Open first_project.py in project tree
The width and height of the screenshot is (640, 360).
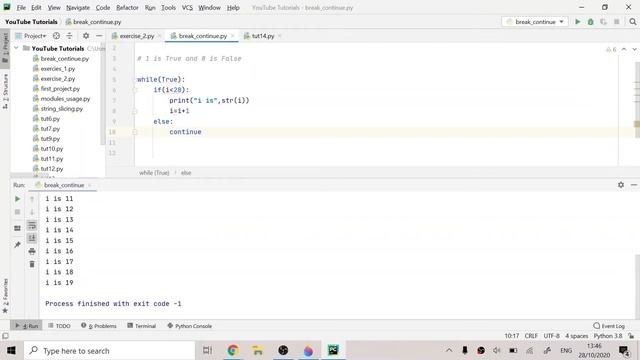[x=60, y=89]
